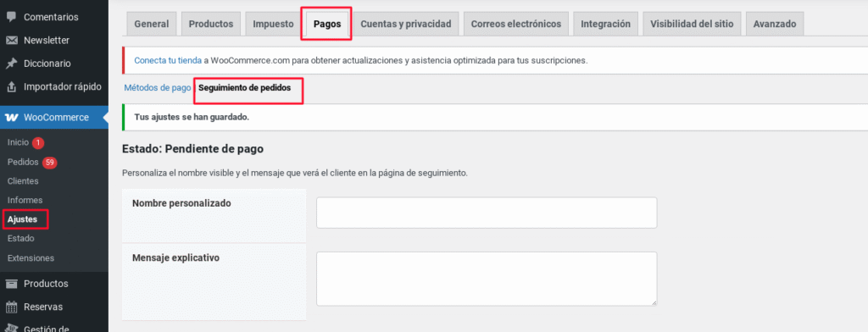Switch to Visibilidad del sitio tab
This screenshot has width=868, height=332.
click(x=692, y=24)
